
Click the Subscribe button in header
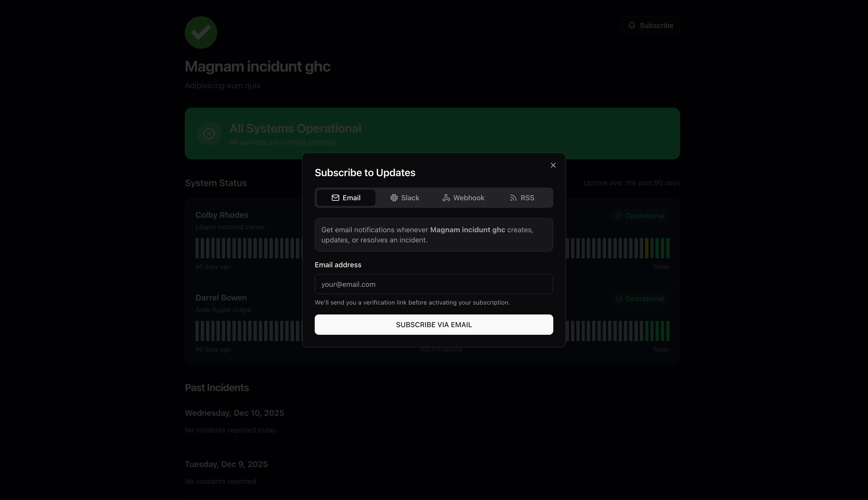[x=650, y=25]
